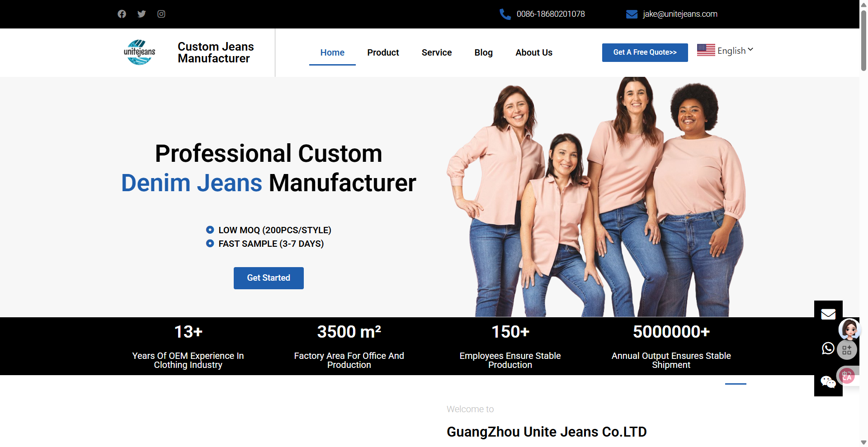Open the floating WhatsApp icon

tap(828, 348)
